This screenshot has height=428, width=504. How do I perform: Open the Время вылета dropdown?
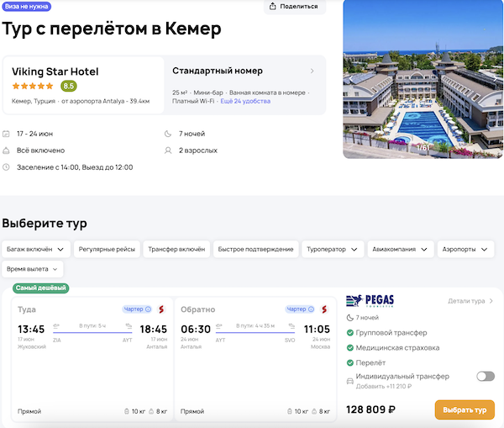(x=34, y=269)
